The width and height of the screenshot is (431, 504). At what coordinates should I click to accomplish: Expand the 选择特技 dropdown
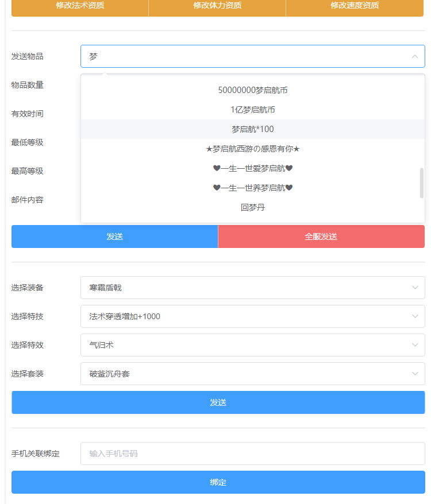click(252, 316)
